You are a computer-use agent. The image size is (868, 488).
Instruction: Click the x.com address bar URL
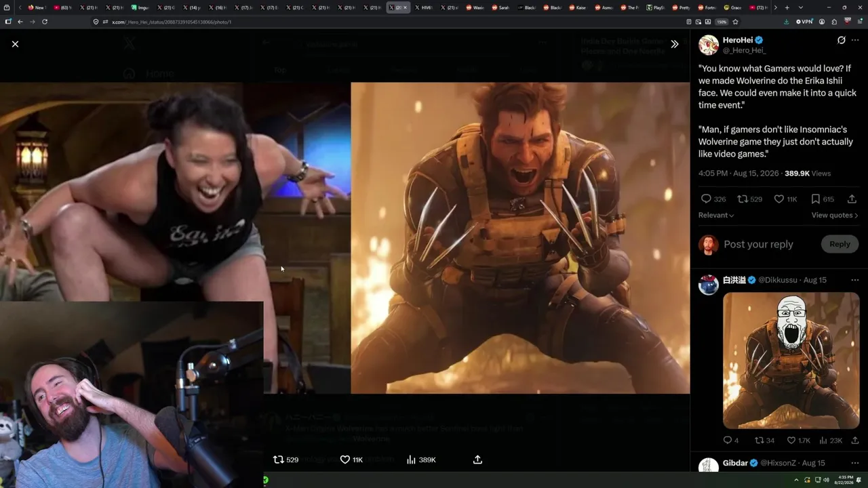tap(172, 22)
